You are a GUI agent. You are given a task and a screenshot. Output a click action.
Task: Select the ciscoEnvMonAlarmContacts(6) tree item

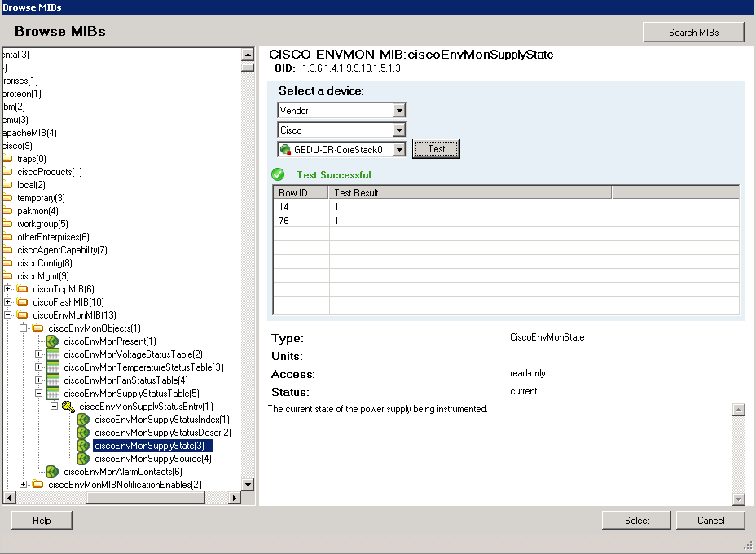click(123, 472)
